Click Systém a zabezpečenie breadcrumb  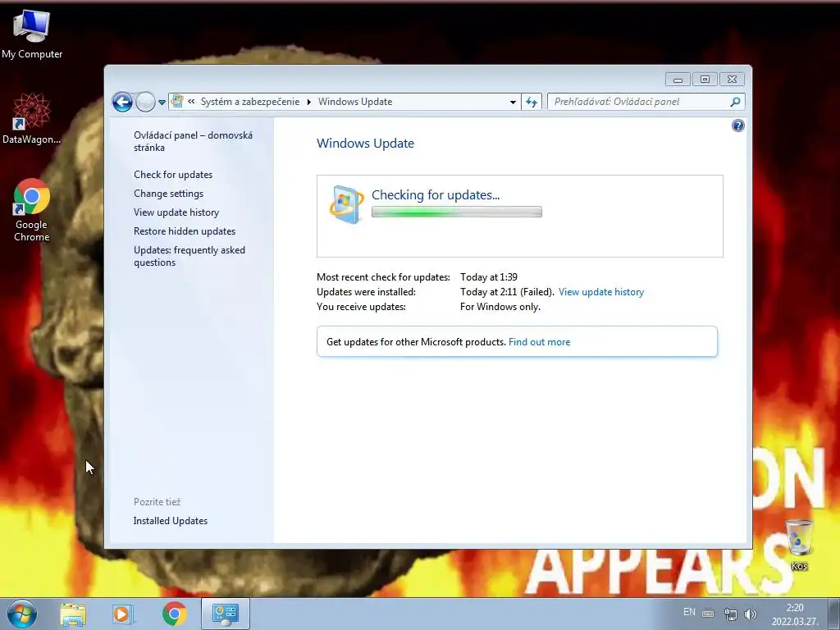click(x=249, y=102)
